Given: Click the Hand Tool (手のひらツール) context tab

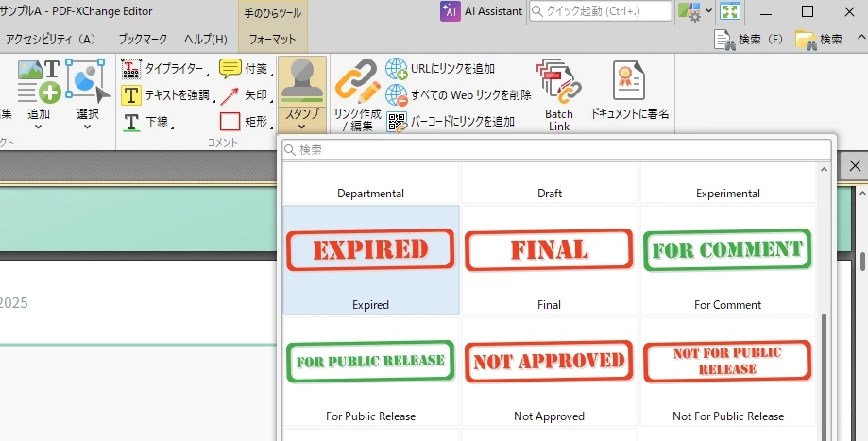Looking at the screenshot, I should click(273, 12).
